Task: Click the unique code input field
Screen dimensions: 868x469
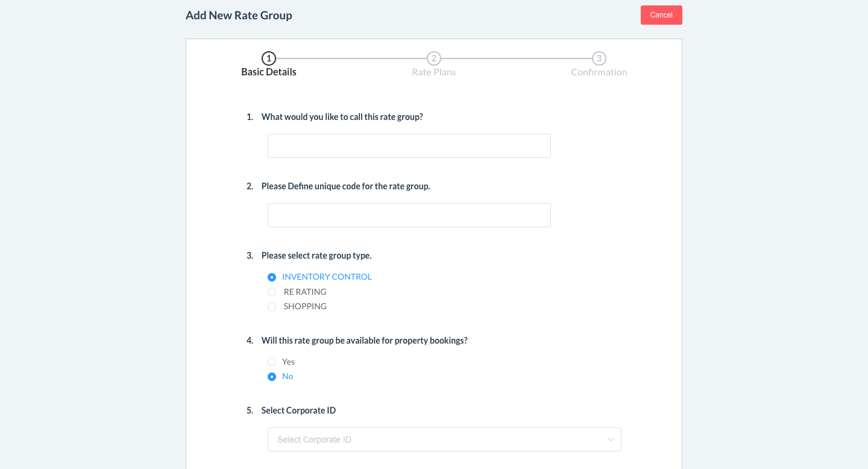Action: [409, 215]
